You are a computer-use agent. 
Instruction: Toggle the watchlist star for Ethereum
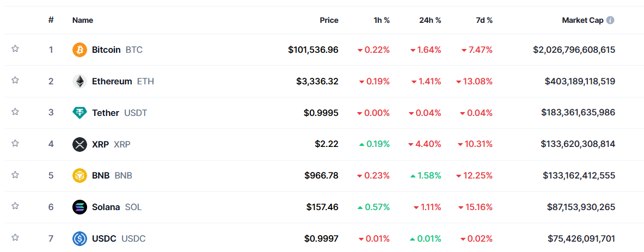pos(15,81)
